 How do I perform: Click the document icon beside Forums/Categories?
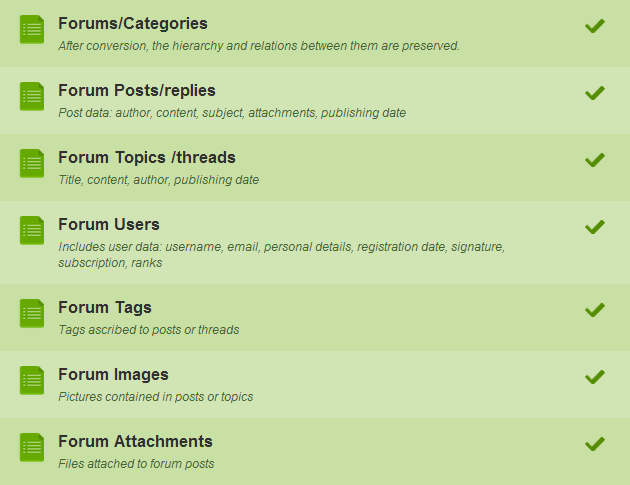click(32, 29)
